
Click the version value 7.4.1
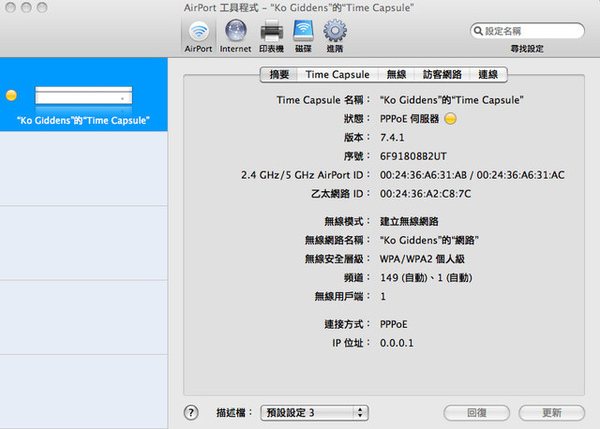coord(392,137)
